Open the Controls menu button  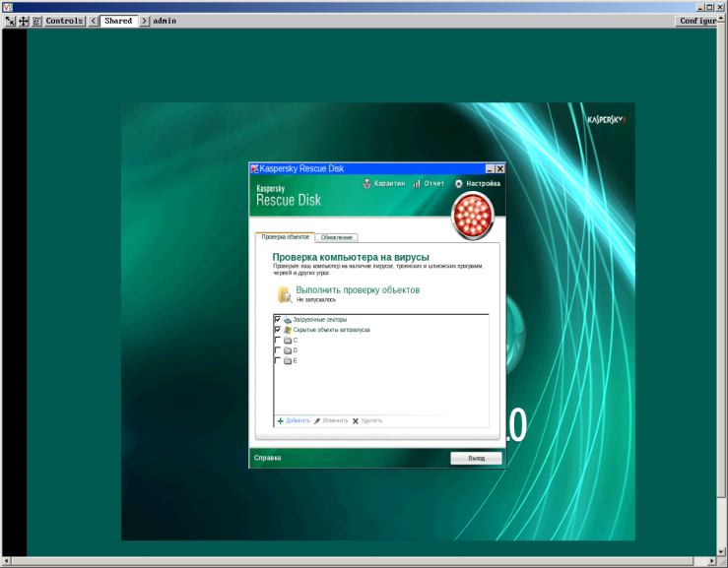65,21
